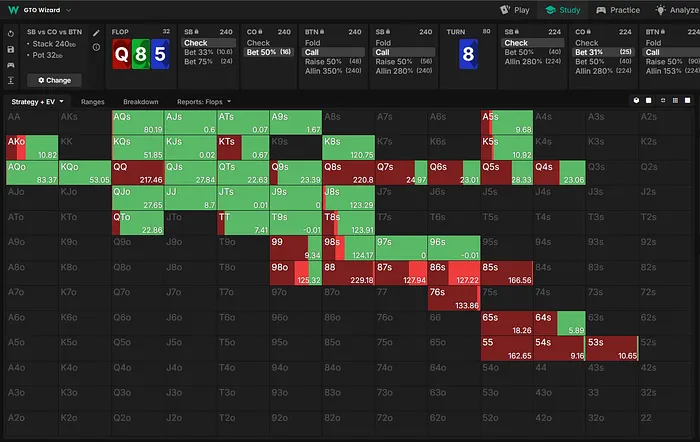Switch to the Breakdown tab
The height and width of the screenshot is (442, 700).
(140, 102)
